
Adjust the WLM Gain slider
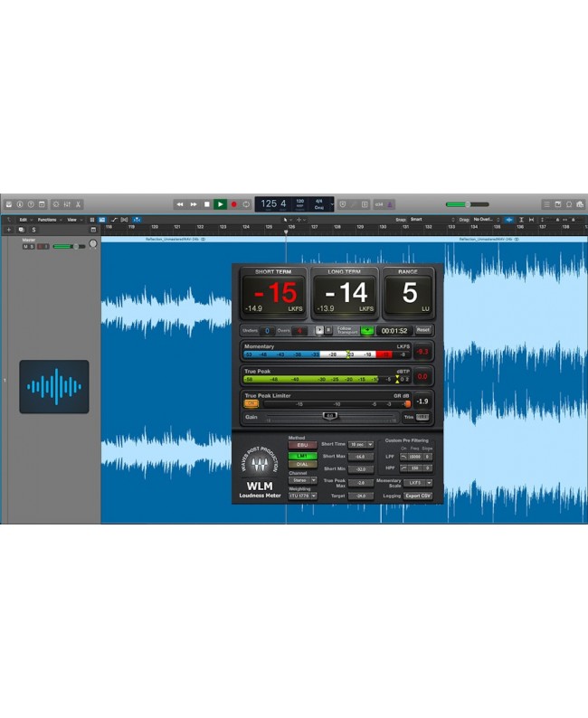point(329,416)
